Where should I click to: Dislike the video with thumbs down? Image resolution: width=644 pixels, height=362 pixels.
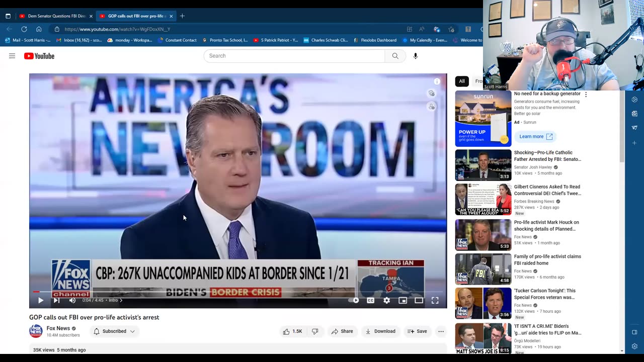coord(315,331)
